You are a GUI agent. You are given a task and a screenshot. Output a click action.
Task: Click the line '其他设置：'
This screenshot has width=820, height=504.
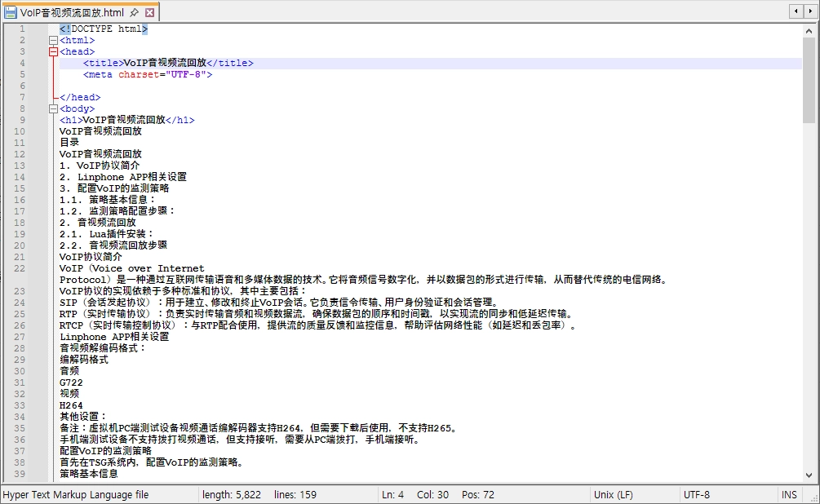click(84, 417)
